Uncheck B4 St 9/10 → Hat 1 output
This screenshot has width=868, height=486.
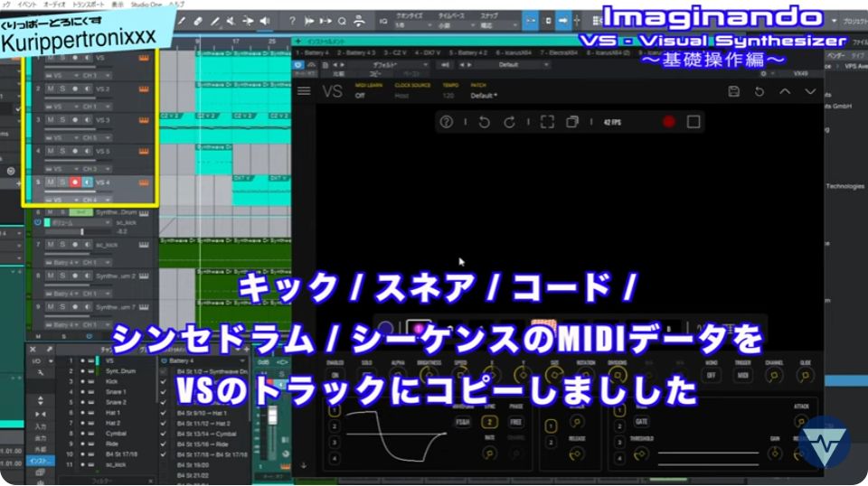(x=164, y=413)
